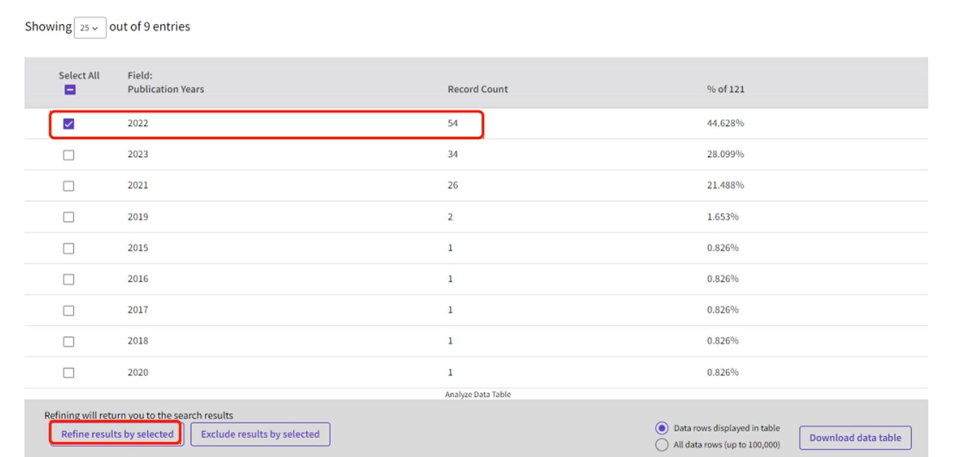Viewport: 980px width, 457px height.
Task: Mark the 2016 publication year checkbox
Action: [69, 279]
